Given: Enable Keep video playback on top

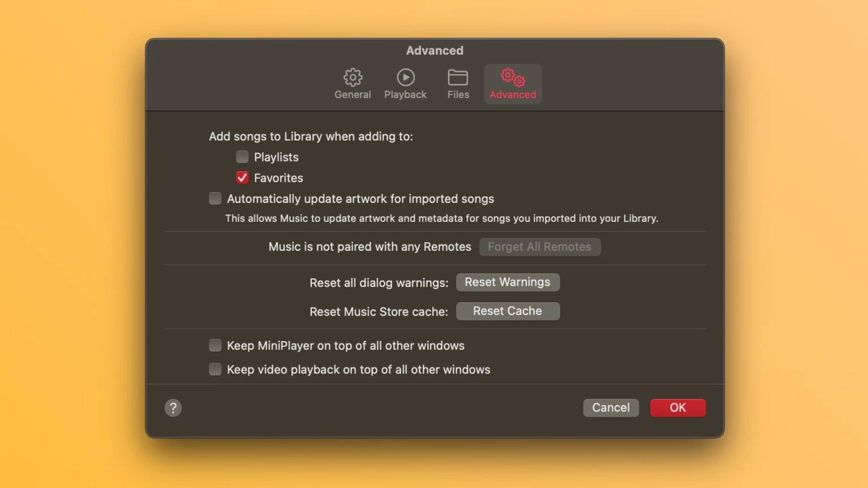Looking at the screenshot, I should click(215, 369).
